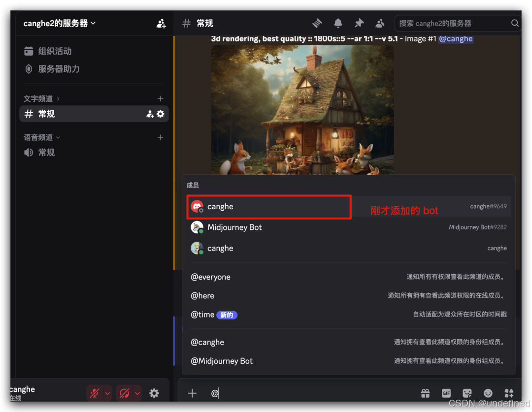Click the @canghe mention link
This screenshot has width=532, height=412.
(x=456, y=38)
